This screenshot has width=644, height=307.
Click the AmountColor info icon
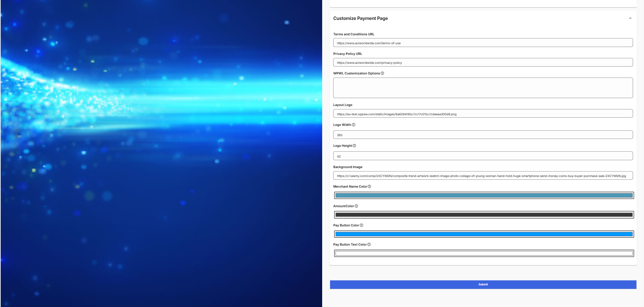356,206
